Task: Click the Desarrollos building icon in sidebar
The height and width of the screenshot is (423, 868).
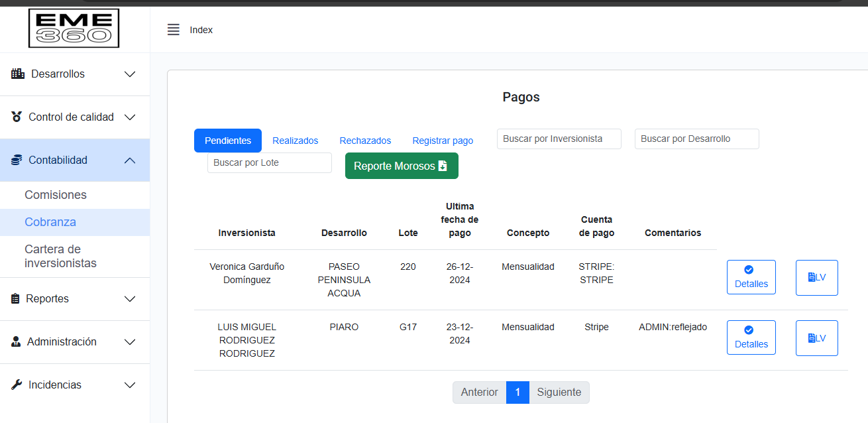Action: pyautogui.click(x=18, y=74)
